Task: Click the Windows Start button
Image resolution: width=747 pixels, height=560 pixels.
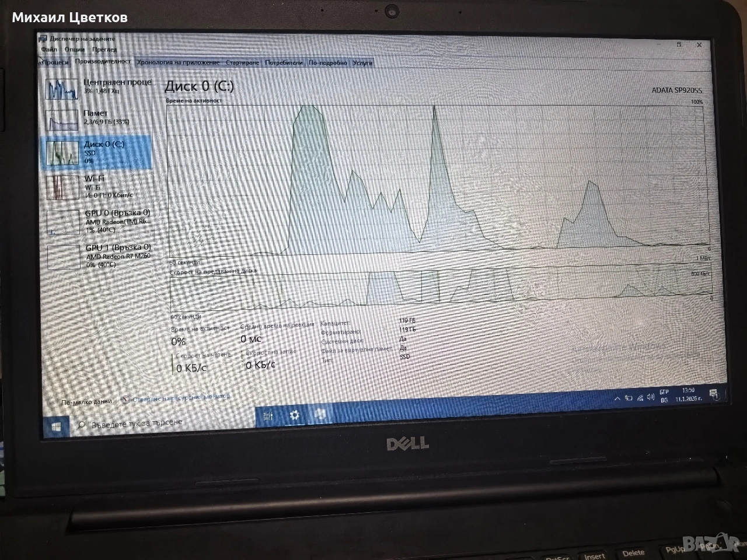Action: click(56, 428)
